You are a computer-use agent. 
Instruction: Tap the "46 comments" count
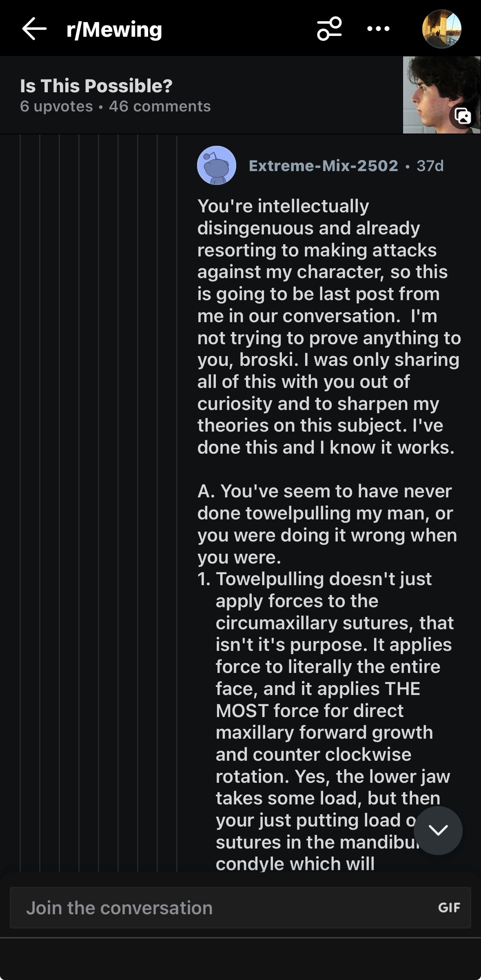click(x=160, y=107)
